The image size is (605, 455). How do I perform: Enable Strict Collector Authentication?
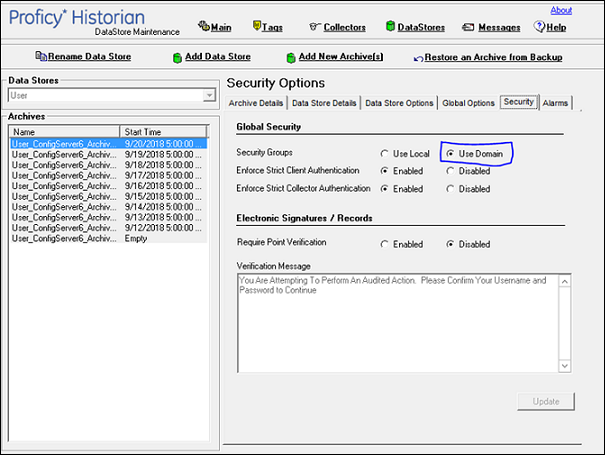[x=384, y=189]
